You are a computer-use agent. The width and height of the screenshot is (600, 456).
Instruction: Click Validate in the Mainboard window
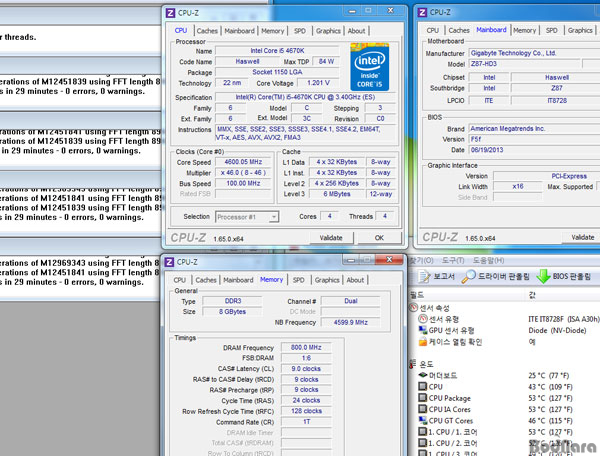click(582, 237)
